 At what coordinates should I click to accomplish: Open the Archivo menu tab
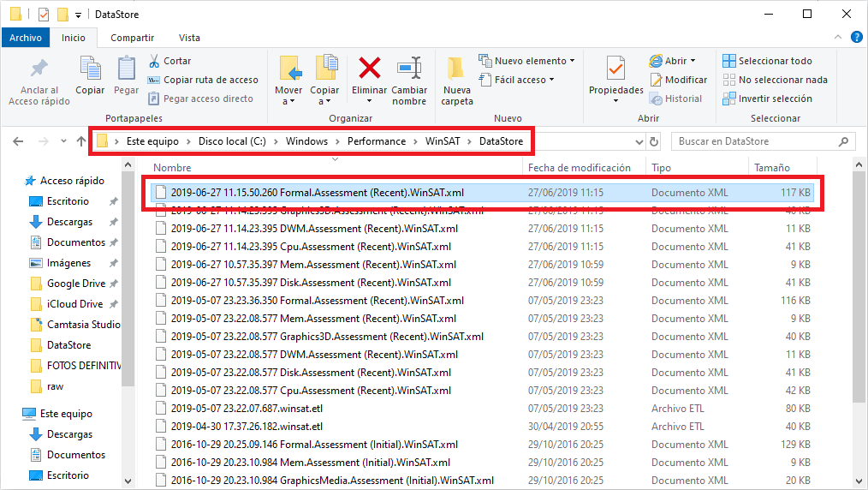point(26,38)
